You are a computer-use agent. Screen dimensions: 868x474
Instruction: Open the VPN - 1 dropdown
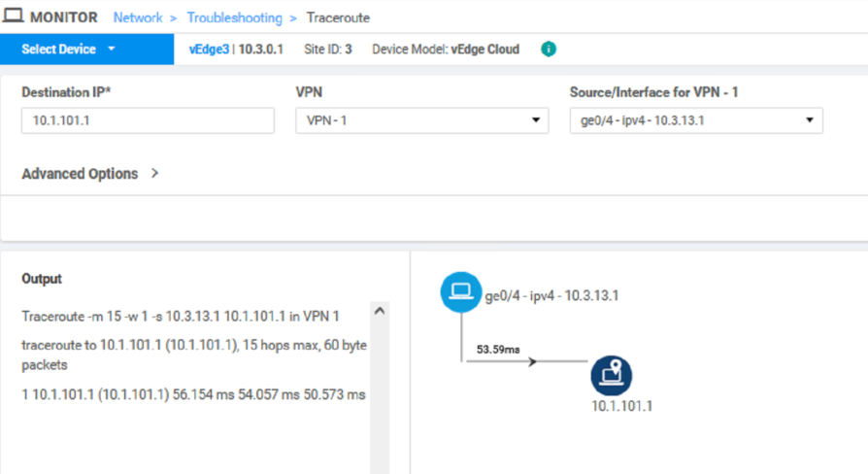[421, 120]
